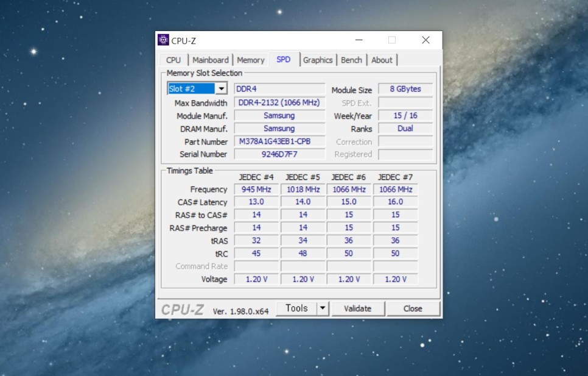
Task: Click the Week/Year 15 / 16 value
Action: coord(405,116)
